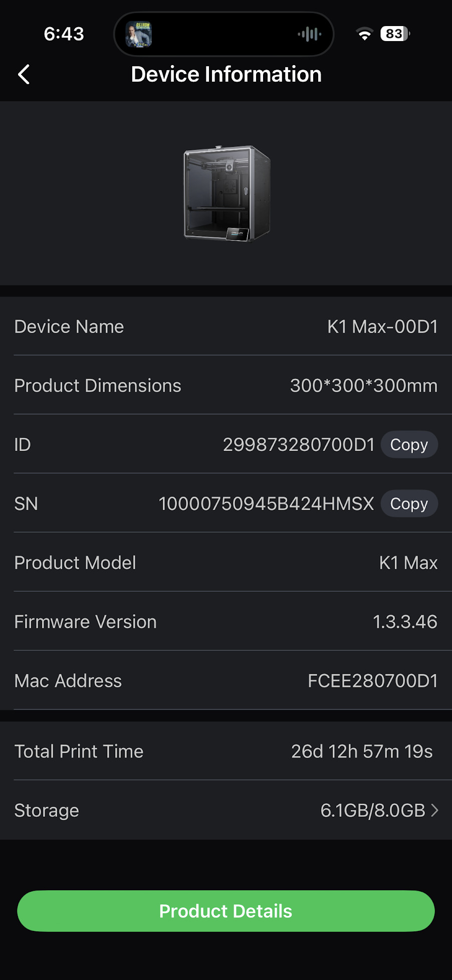This screenshot has width=452, height=980.
Task: Copy the SN serial number
Action: coord(409,504)
